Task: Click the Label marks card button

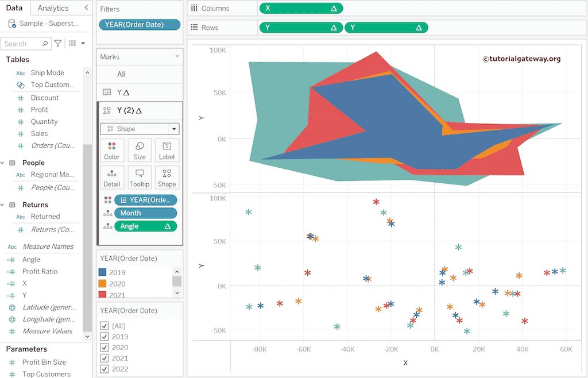Action: [x=167, y=149]
